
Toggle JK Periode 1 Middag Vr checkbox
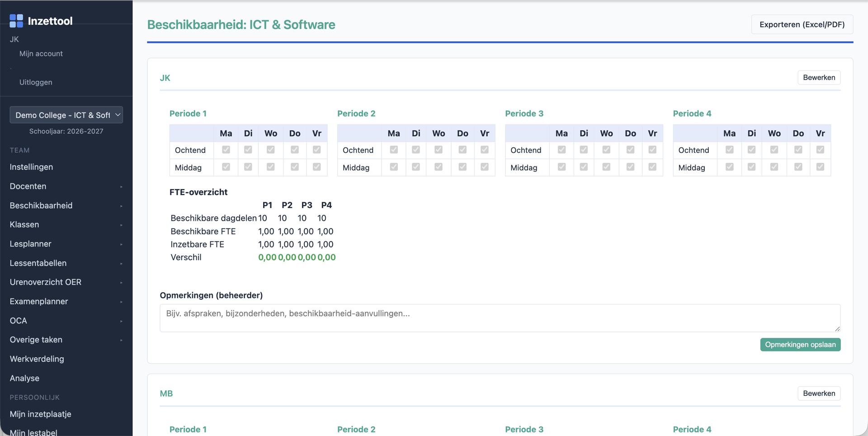[316, 167]
